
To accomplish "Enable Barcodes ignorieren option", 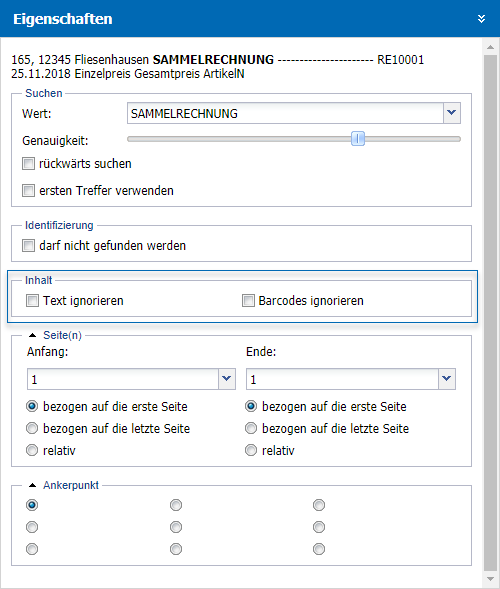I will point(248,301).
